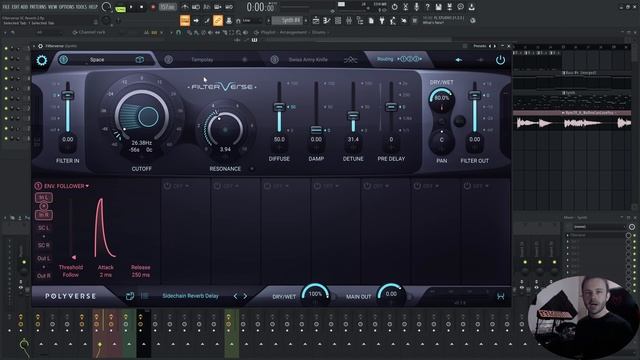Click the save floppy icon in toolbar

[x=438, y=7]
